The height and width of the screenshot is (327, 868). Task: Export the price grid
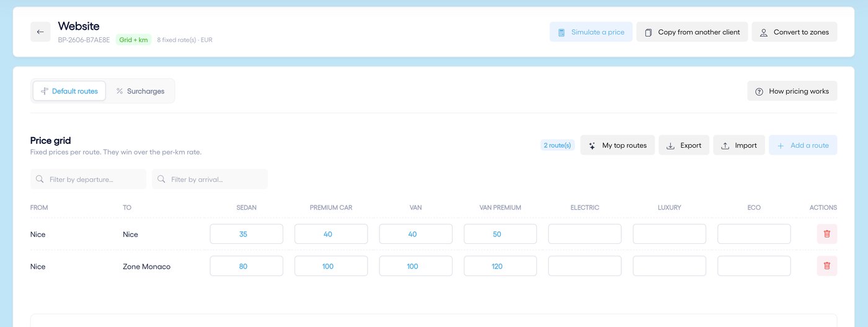tap(684, 145)
